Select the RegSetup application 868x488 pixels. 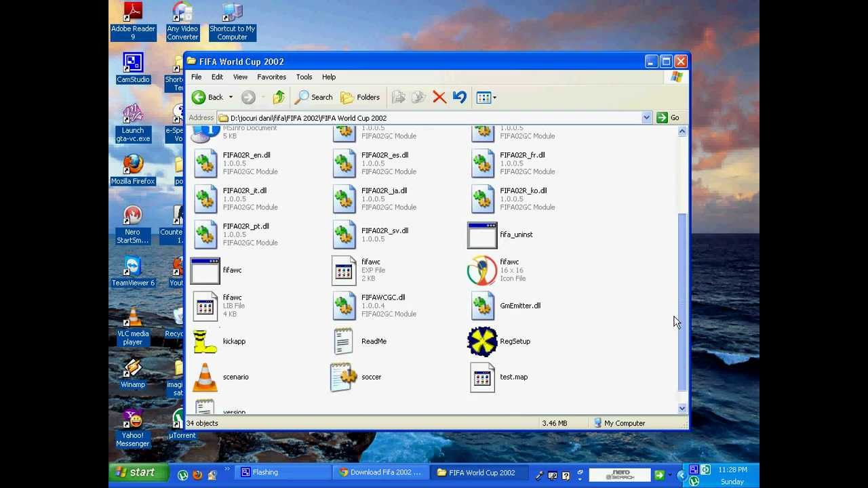[x=500, y=342]
